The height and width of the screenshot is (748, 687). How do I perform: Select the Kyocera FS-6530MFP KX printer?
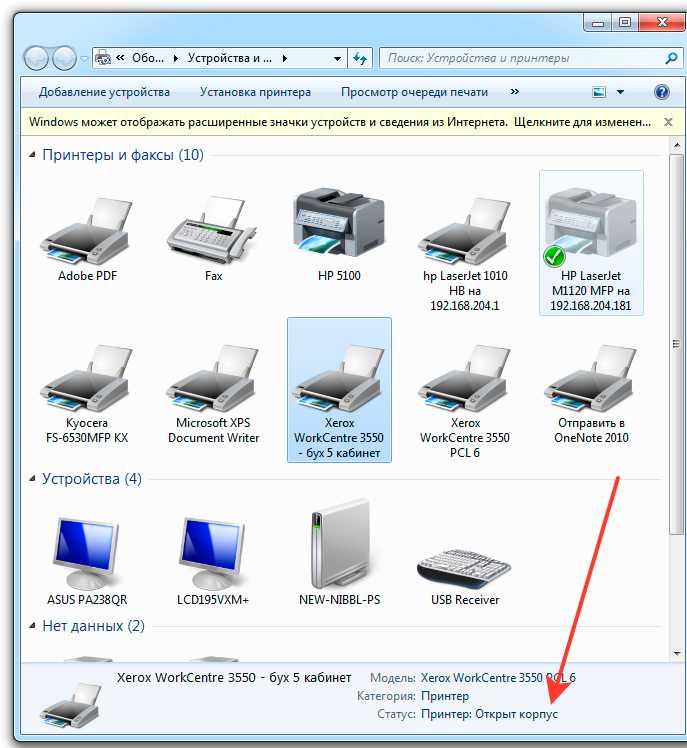pyautogui.click(x=88, y=380)
